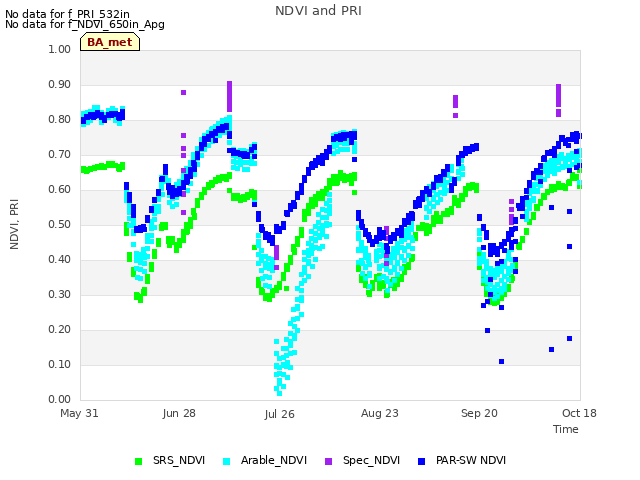Screen dimensions: 640x480
Task: Click the blue PAR-SW NDVI legend swatch
Action: tap(422, 461)
